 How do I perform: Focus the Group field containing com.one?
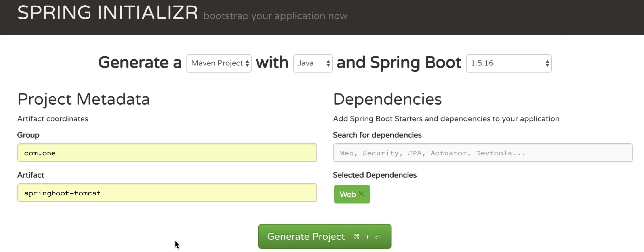click(167, 153)
